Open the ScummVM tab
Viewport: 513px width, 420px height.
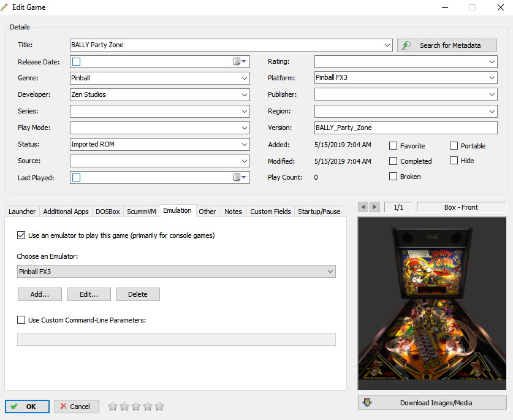tap(142, 212)
